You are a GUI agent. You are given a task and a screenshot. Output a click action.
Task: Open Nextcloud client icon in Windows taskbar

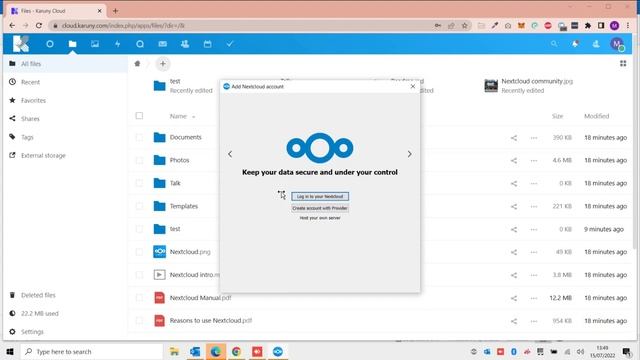coord(278,351)
